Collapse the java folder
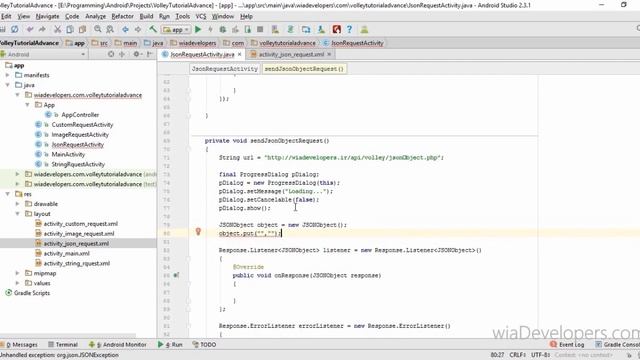 pyautogui.click(x=7, y=85)
